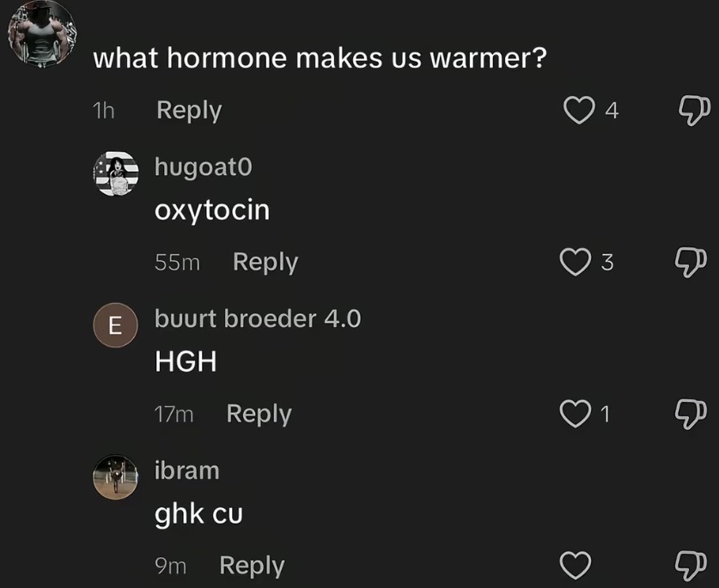
Task: Dislike hugoat0's oxytocin reply
Action: 691,262
